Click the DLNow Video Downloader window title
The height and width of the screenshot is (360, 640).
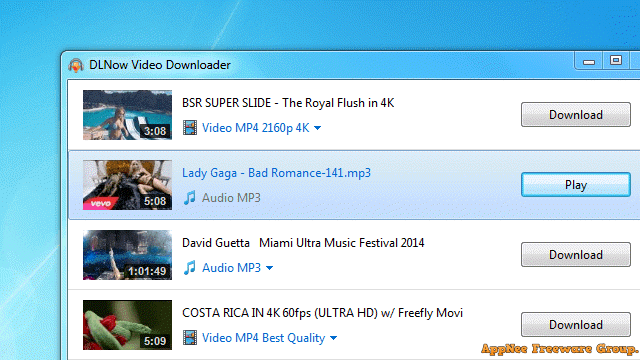[x=160, y=65]
